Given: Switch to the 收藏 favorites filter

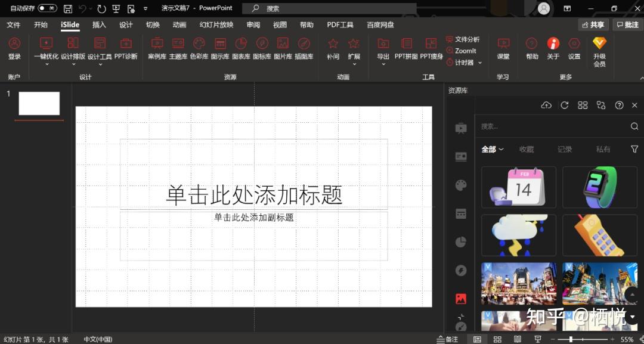Looking at the screenshot, I should 527,149.
